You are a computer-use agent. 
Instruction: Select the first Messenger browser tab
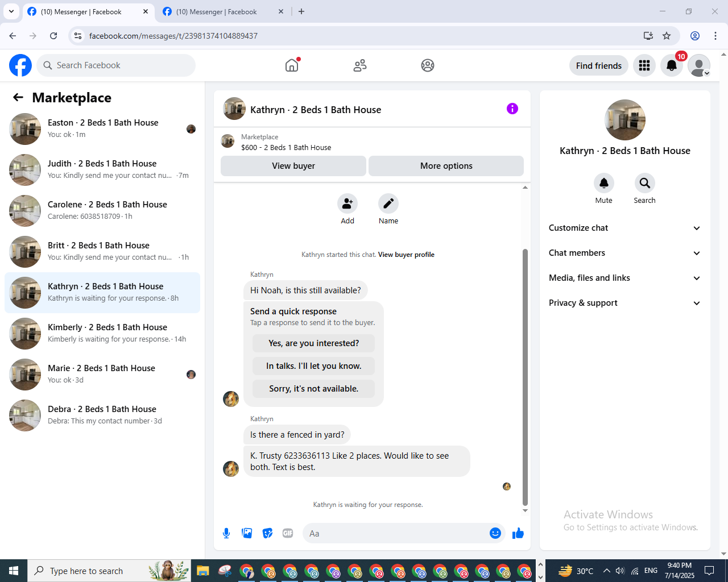[x=88, y=11]
